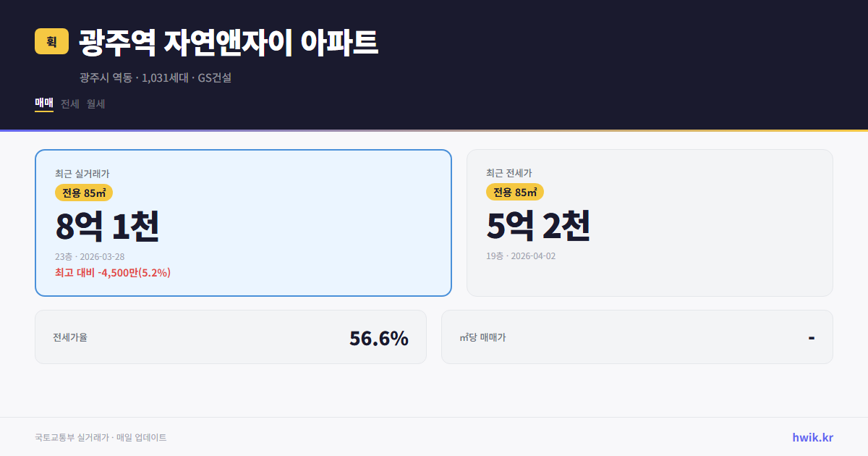Click the 전용 85㎡ badge on jeonse card
This screenshot has height=456, width=868.
(515, 193)
